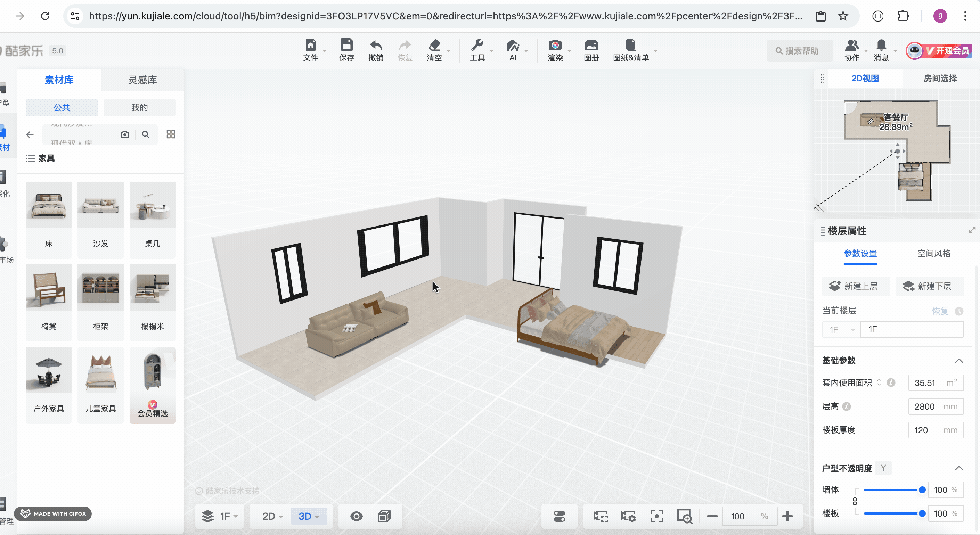Click the zoom region magnifier icon
Screen dimensions: 980x535
684,516
